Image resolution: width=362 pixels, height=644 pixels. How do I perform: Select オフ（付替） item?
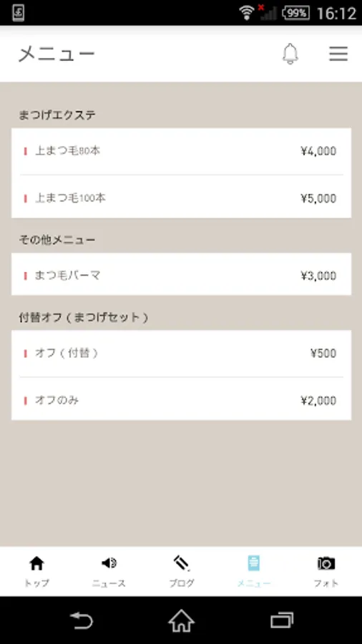(181, 353)
